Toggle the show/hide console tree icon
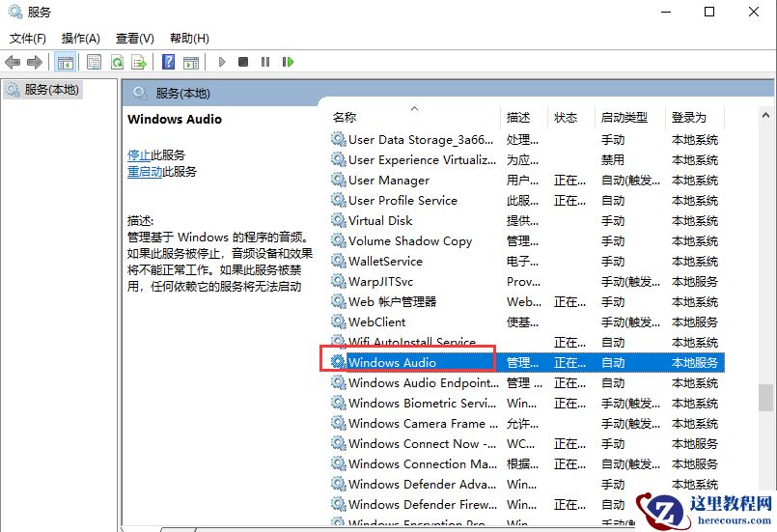 [x=66, y=62]
